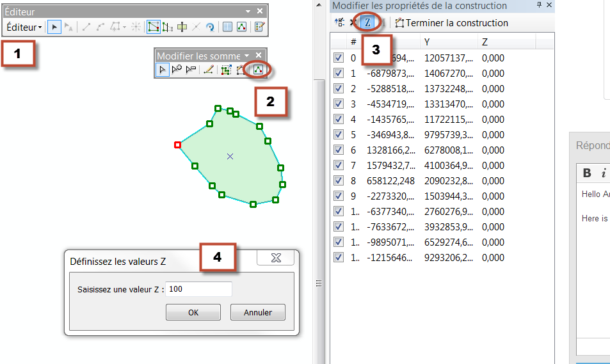Select the Stretch Proportionately tool
Screen dimensions: 610x364
pos(226,70)
